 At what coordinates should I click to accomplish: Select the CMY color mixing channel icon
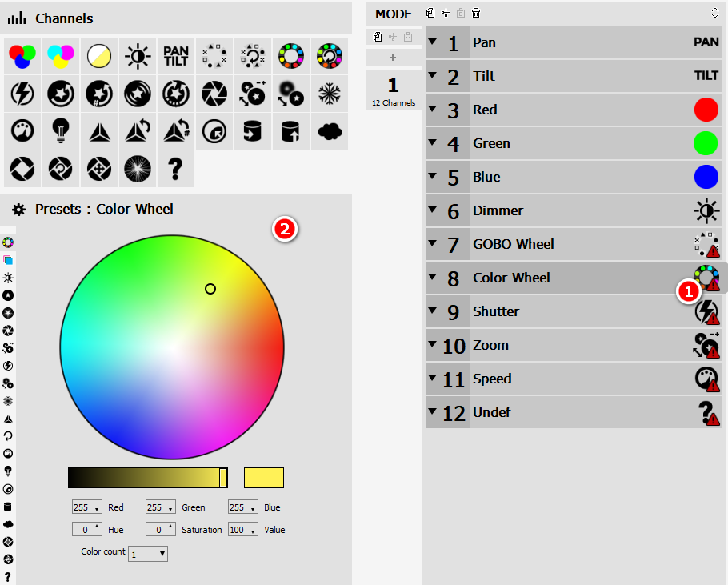pyautogui.click(x=60, y=55)
